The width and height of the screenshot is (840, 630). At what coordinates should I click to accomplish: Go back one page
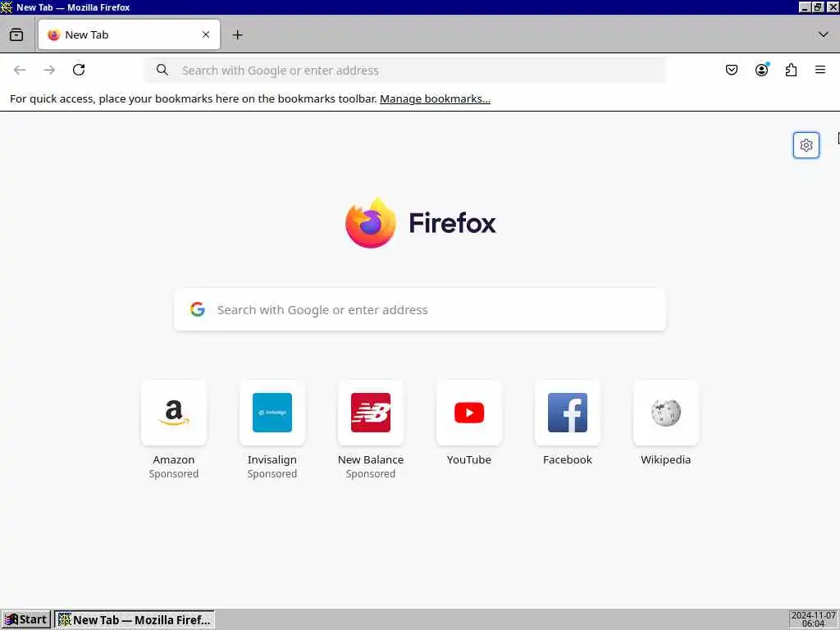coord(20,71)
